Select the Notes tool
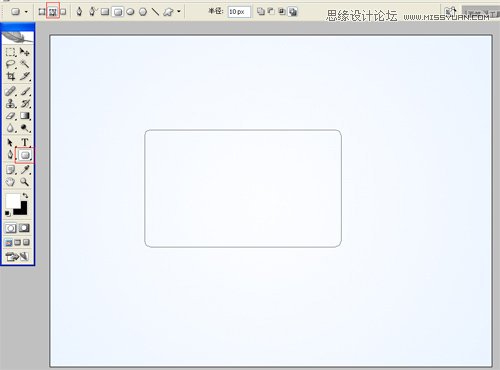Image resolution: width=500 pixels, height=370 pixels. (x=11, y=170)
